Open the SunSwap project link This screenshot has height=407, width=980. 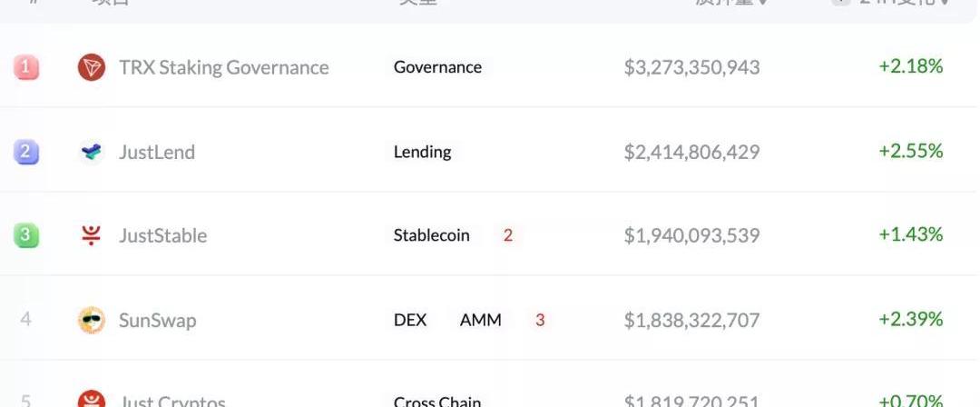[157, 320]
